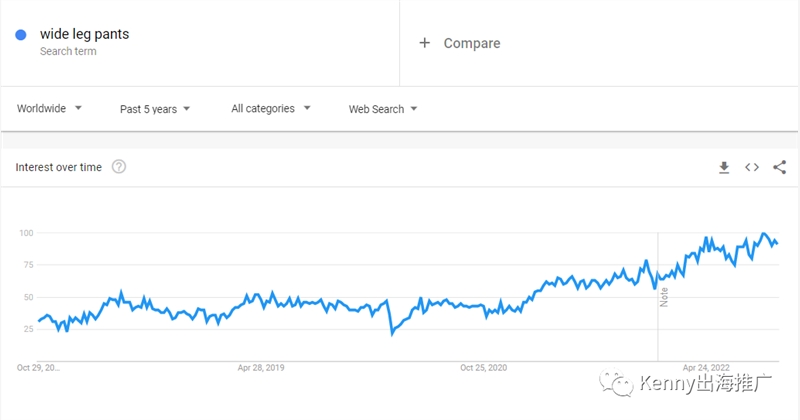Click the Oct 25, 2020 axis label
This screenshot has height=420, width=800.
(483, 367)
